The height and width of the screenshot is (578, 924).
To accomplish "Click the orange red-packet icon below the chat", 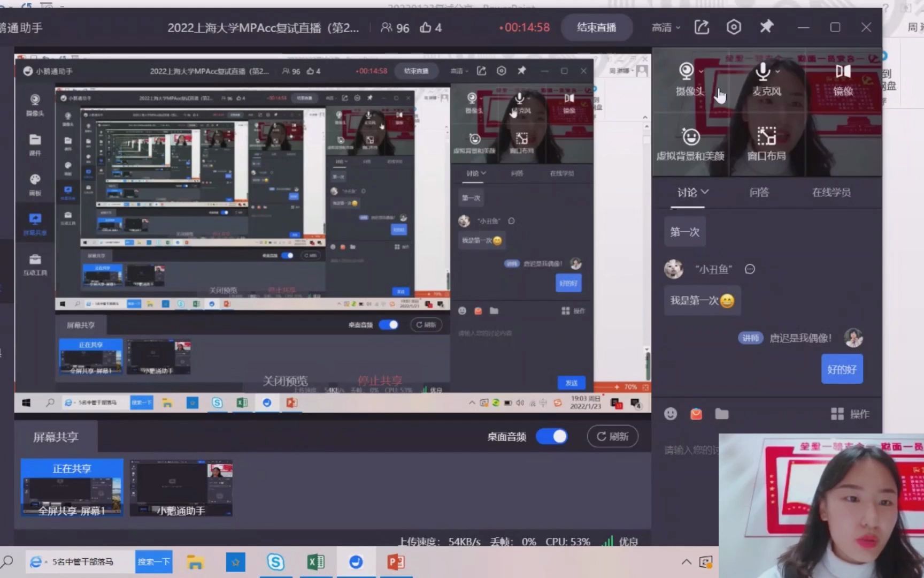I will coord(696,414).
